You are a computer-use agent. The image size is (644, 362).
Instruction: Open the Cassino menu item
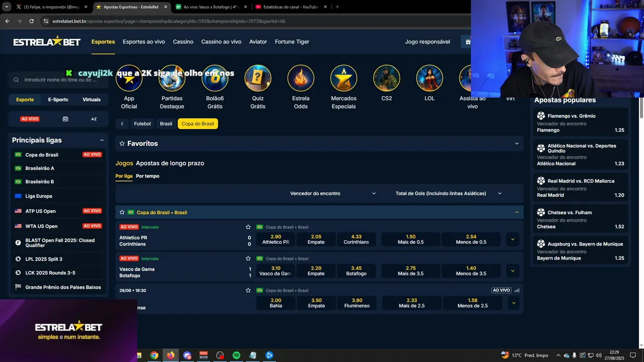click(x=183, y=42)
